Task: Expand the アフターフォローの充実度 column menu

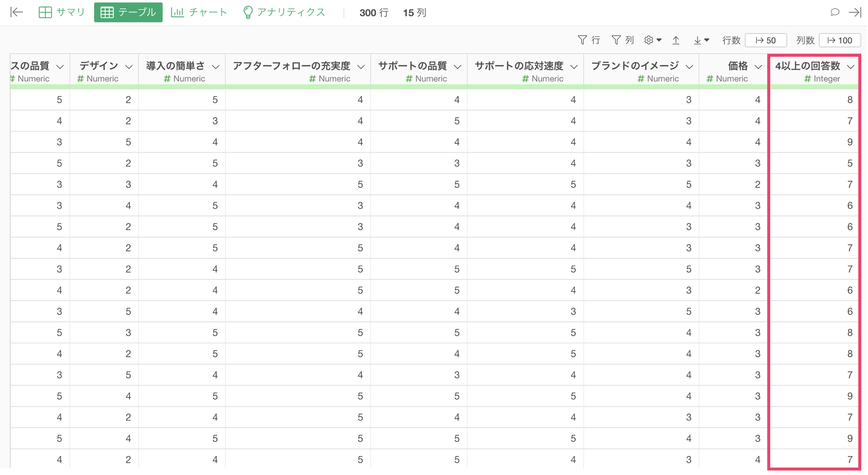Action: coord(361,67)
